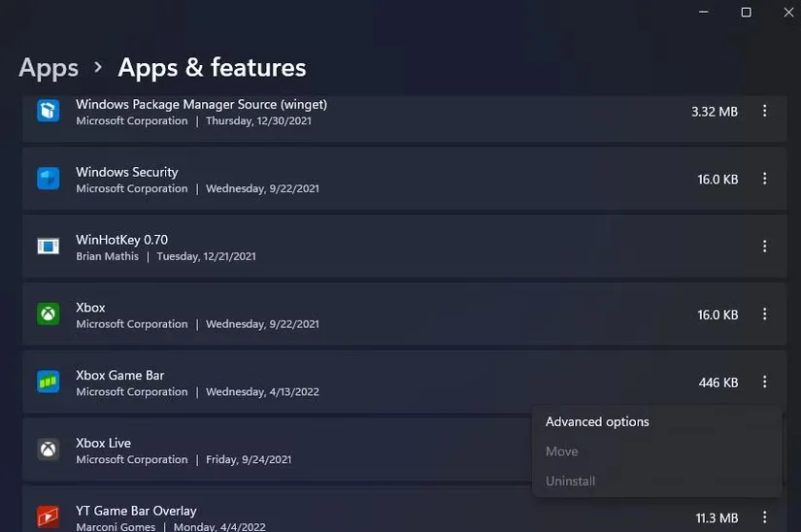Click the Windows Package Manager Source app icon

(x=49, y=111)
